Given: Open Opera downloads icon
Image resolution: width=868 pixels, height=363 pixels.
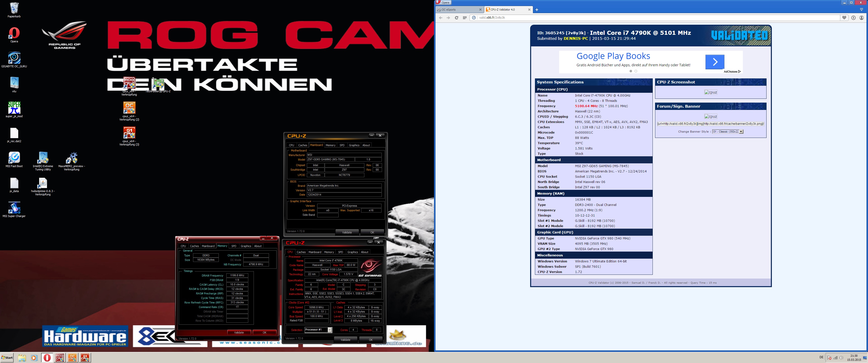Looking at the screenshot, I should (x=853, y=18).
